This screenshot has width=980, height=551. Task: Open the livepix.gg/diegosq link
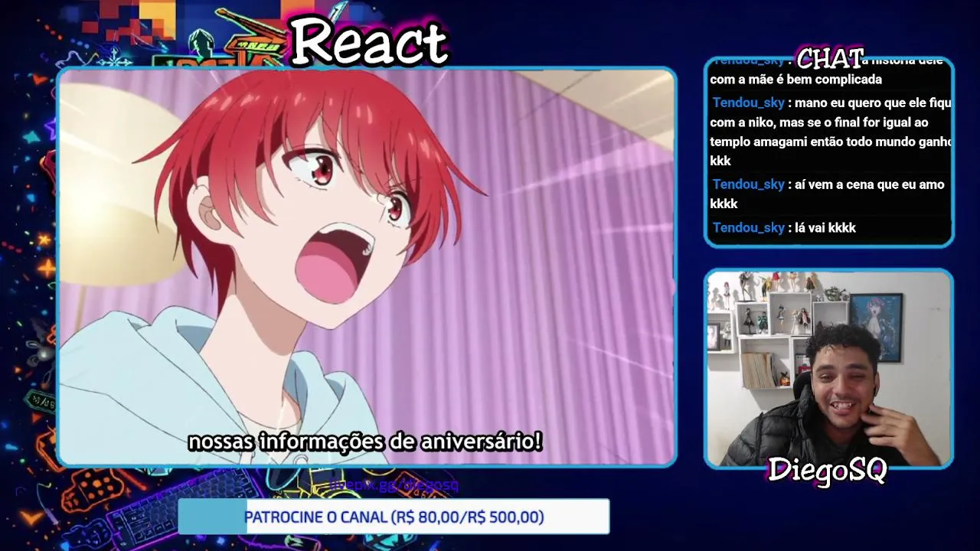(394, 484)
